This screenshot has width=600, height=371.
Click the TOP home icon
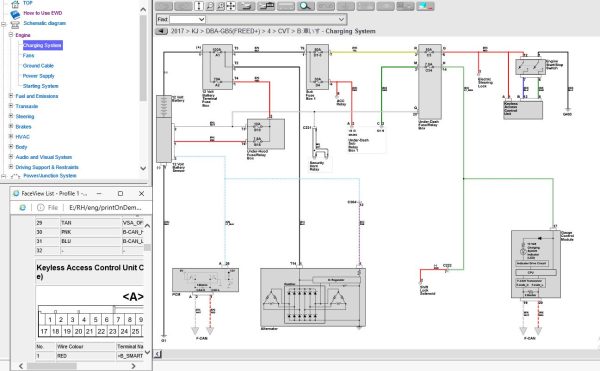coord(15,4)
